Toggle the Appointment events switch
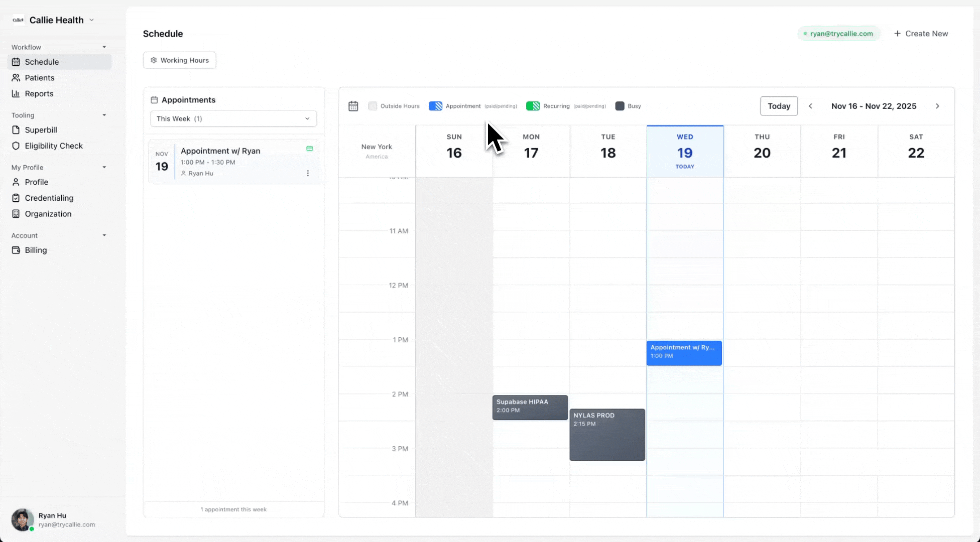This screenshot has height=542, width=980. (435, 106)
